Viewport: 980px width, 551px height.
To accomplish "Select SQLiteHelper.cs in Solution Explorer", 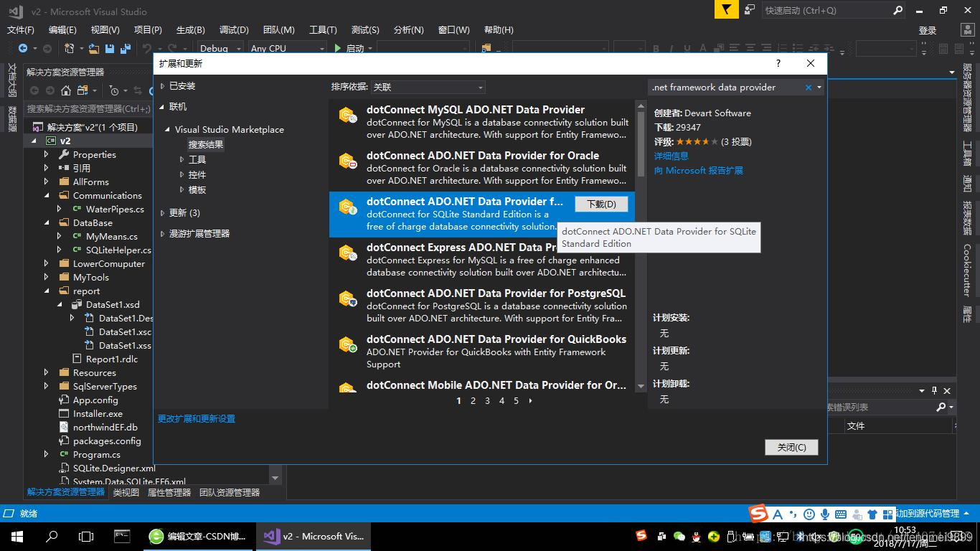I will pyautogui.click(x=118, y=250).
